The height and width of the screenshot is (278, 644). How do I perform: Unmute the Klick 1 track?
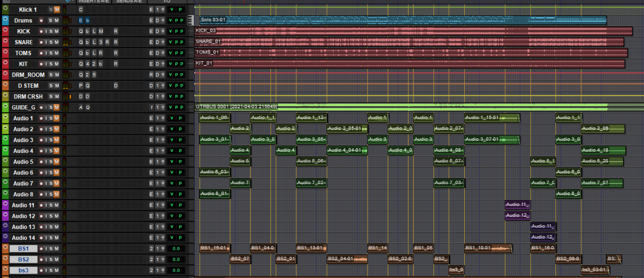point(57,9)
